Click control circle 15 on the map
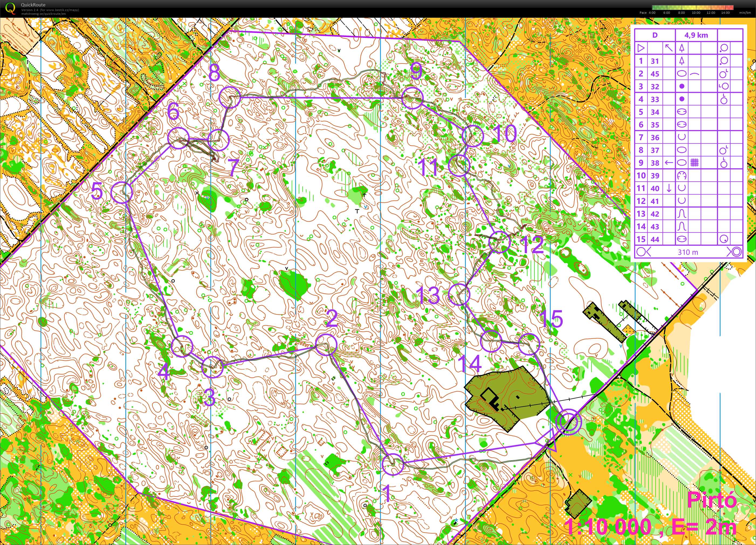This screenshot has height=545, width=756. [529, 344]
